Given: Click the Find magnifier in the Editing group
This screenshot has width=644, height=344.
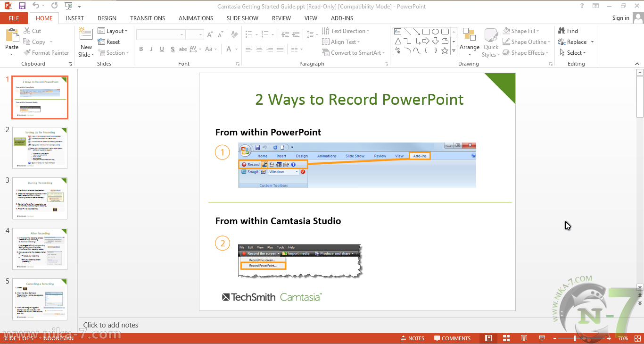Looking at the screenshot, I should coord(562,31).
